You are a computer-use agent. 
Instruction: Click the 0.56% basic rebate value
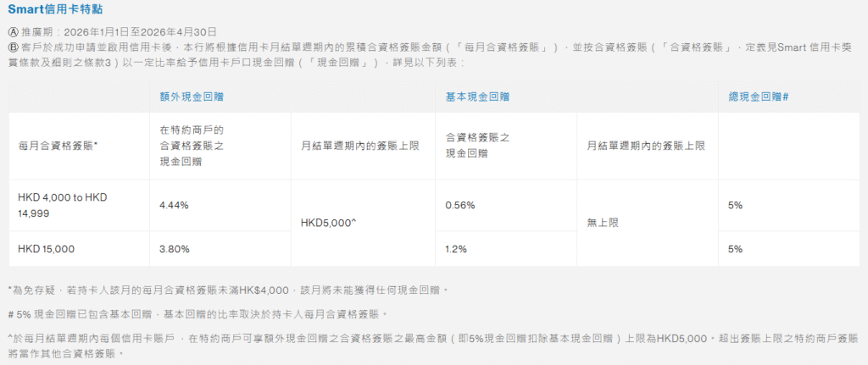coord(460,205)
